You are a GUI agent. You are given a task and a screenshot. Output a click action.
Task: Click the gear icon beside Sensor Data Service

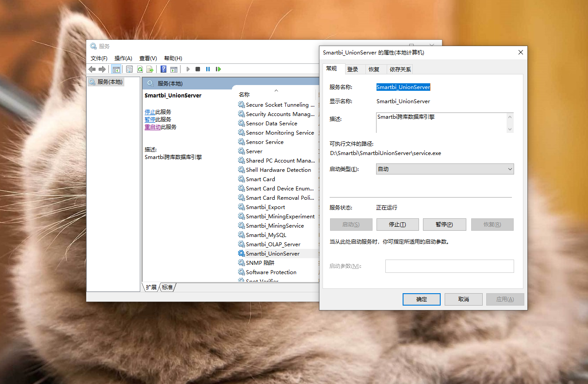[x=241, y=123]
